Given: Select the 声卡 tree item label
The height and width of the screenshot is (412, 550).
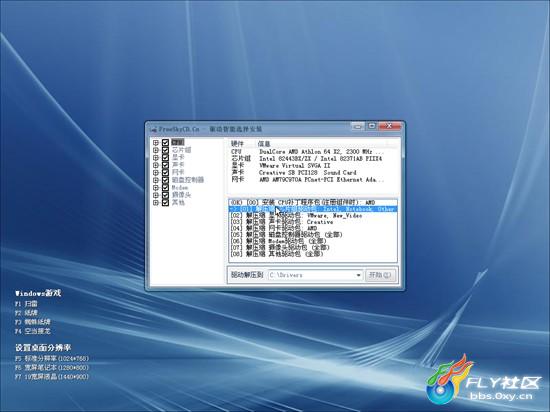Looking at the screenshot, I should point(178,165).
